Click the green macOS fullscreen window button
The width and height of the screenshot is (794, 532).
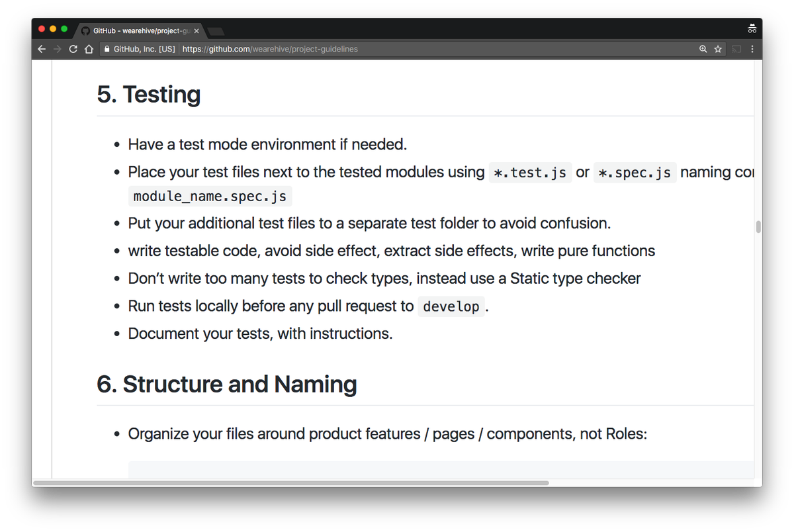pyautogui.click(x=64, y=29)
